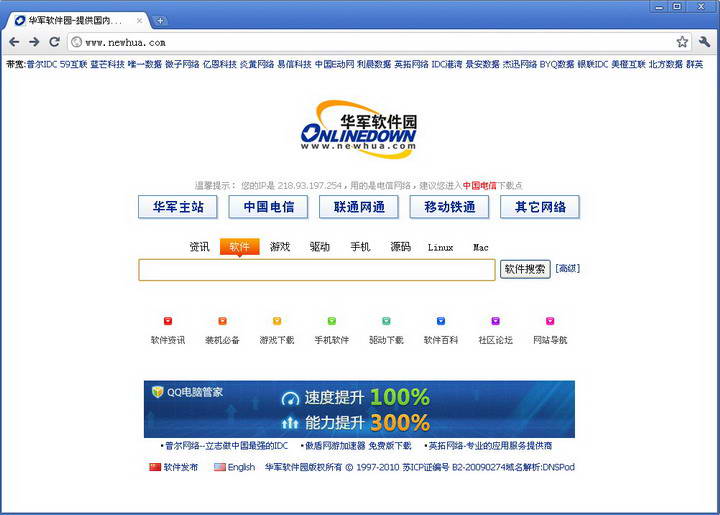Maximize the browser window
The image size is (720, 515).
click(677, 6)
